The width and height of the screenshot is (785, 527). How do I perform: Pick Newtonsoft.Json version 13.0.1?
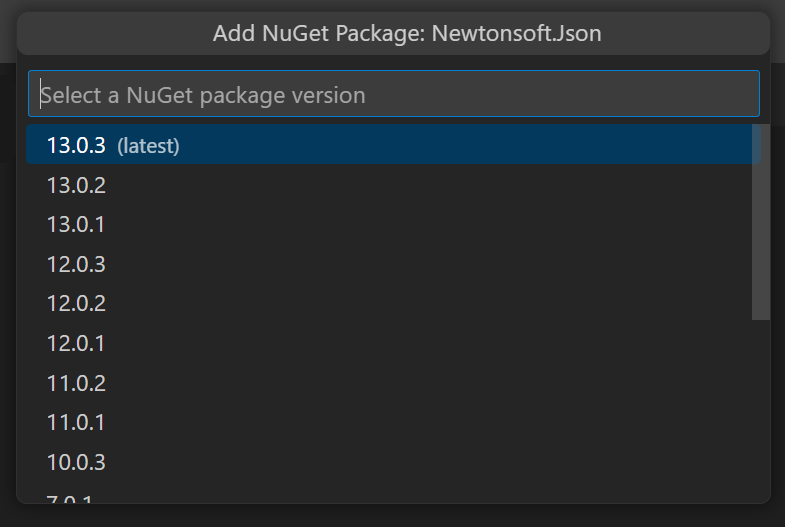point(76,224)
